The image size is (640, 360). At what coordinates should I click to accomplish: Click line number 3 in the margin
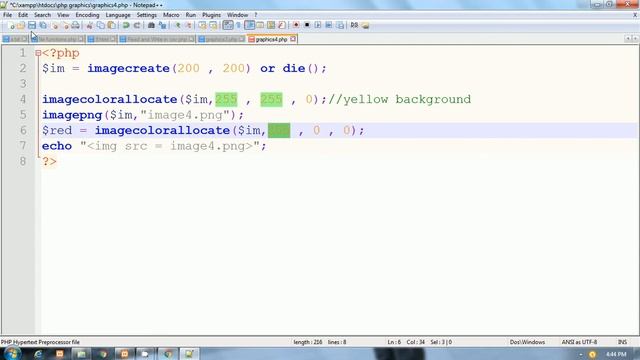(x=23, y=84)
